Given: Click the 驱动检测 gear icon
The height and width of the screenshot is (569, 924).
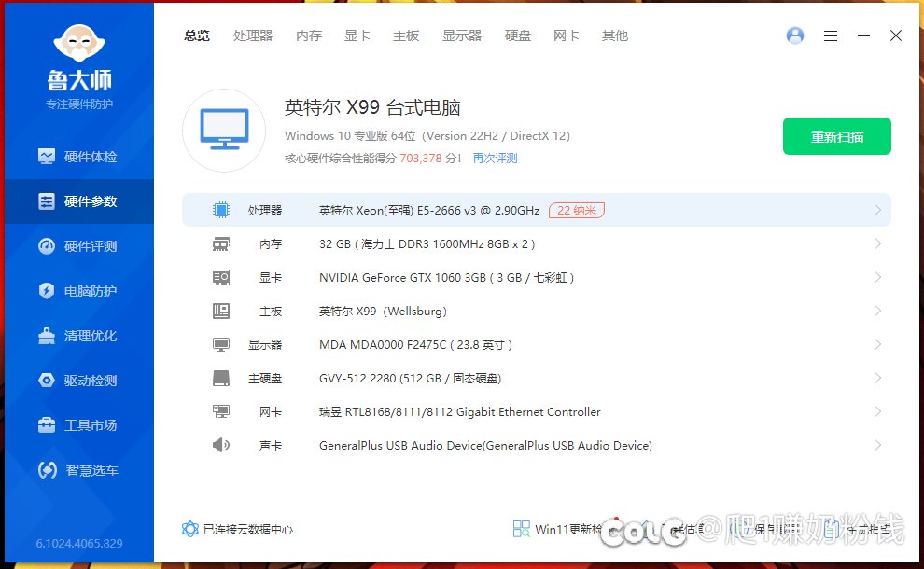Looking at the screenshot, I should pyautogui.click(x=47, y=381).
